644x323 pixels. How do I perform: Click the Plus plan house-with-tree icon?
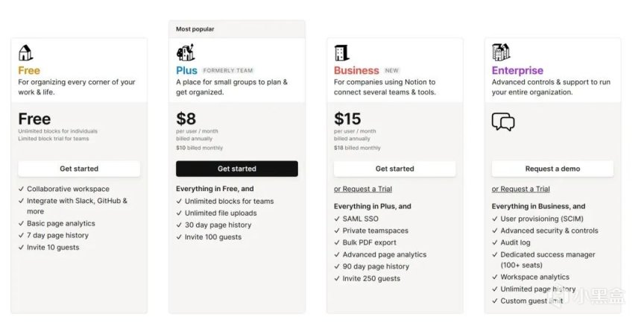tap(186, 53)
